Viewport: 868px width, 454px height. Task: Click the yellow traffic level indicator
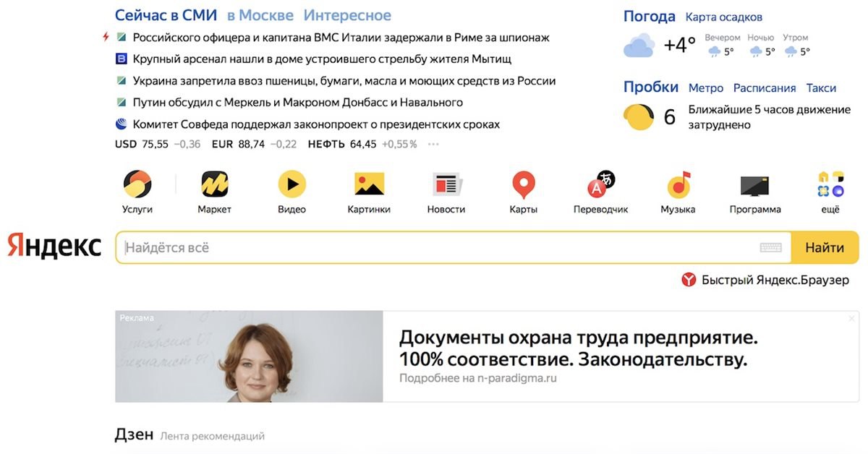(x=639, y=117)
